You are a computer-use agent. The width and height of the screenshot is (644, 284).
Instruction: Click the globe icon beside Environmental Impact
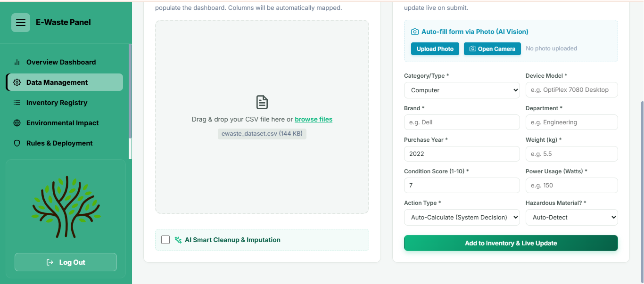(x=17, y=123)
